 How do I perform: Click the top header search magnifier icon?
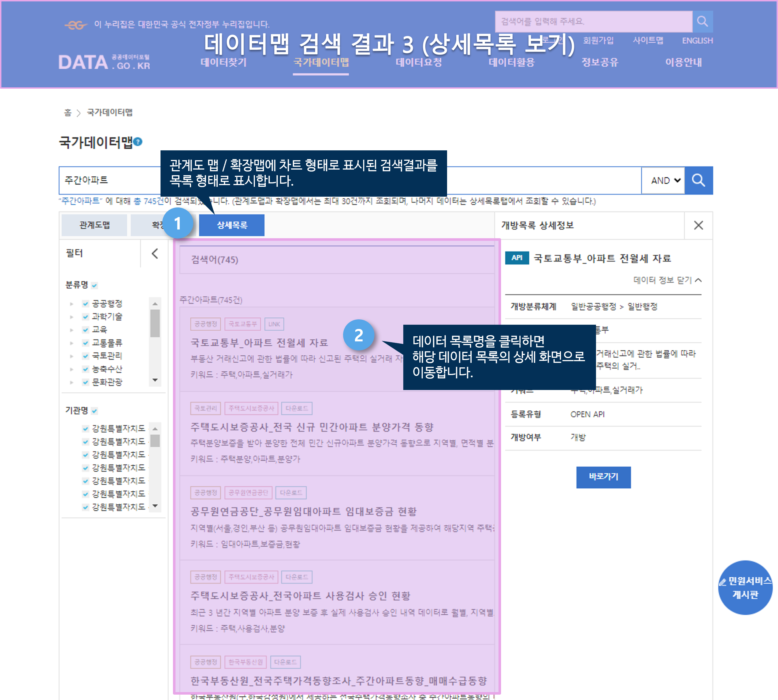click(702, 21)
